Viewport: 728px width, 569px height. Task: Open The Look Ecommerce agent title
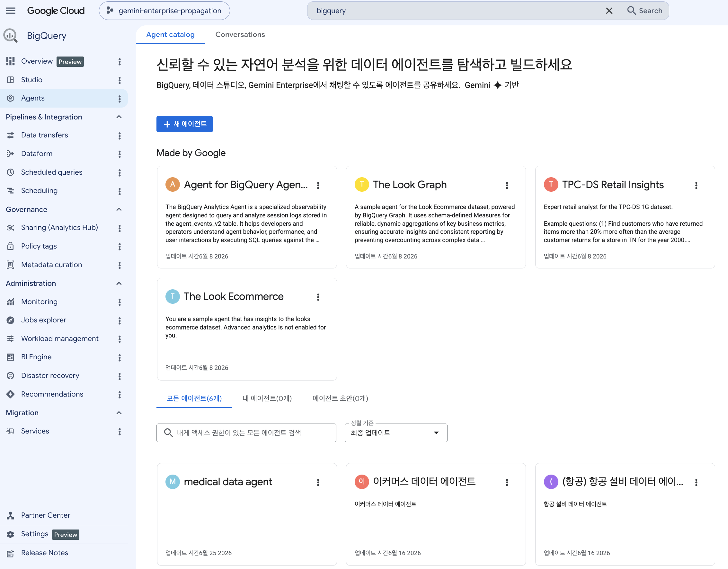234,296
